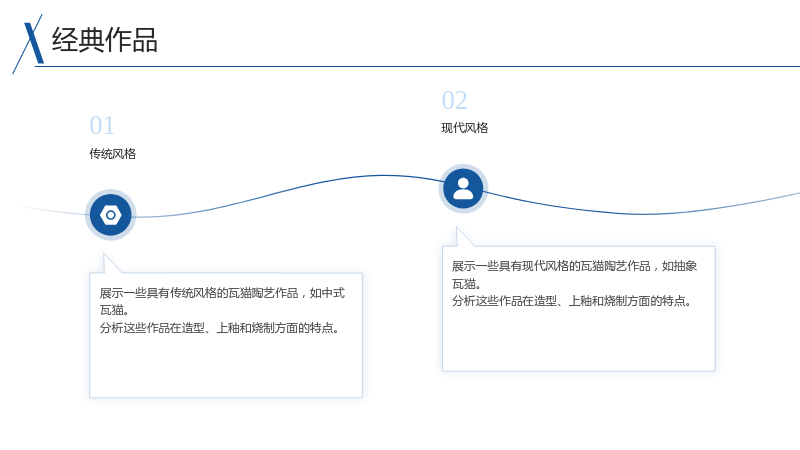Click the 分析这些作品 line in the right box
Viewport: 800px width, 450px height.
[572, 301]
